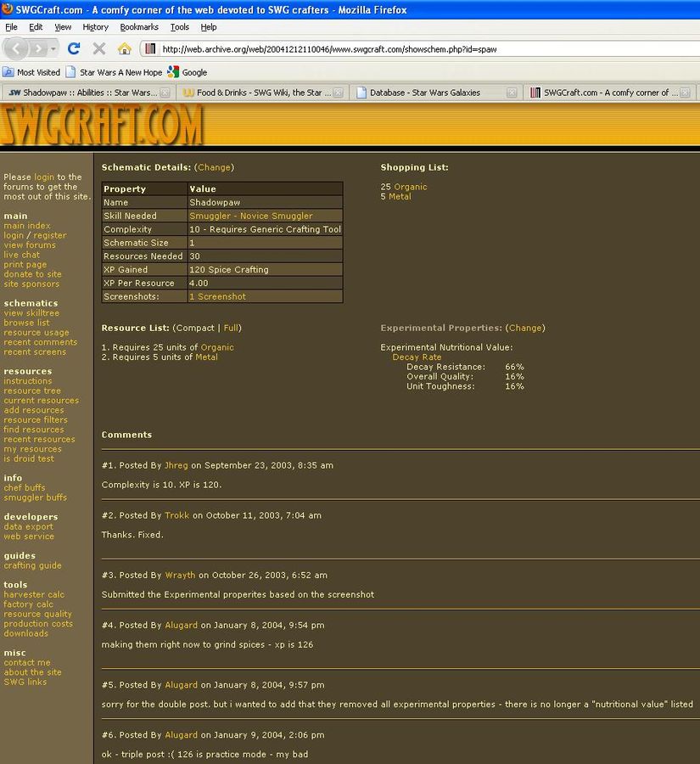
Task: Click the SWGCraft.com logo banner
Action: [x=102, y=125]
